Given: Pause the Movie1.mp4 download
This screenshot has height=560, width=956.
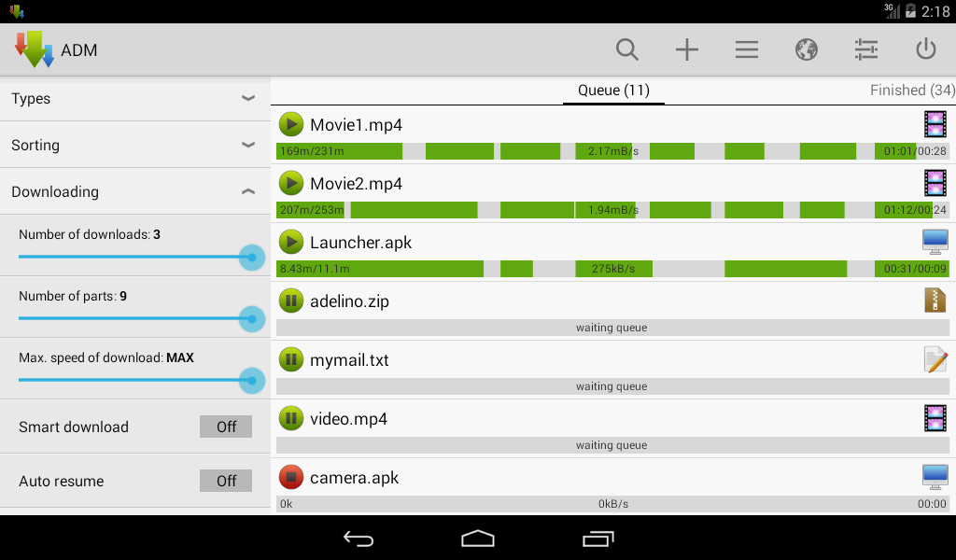Looking at the screenshot, I should pos(290,124).
